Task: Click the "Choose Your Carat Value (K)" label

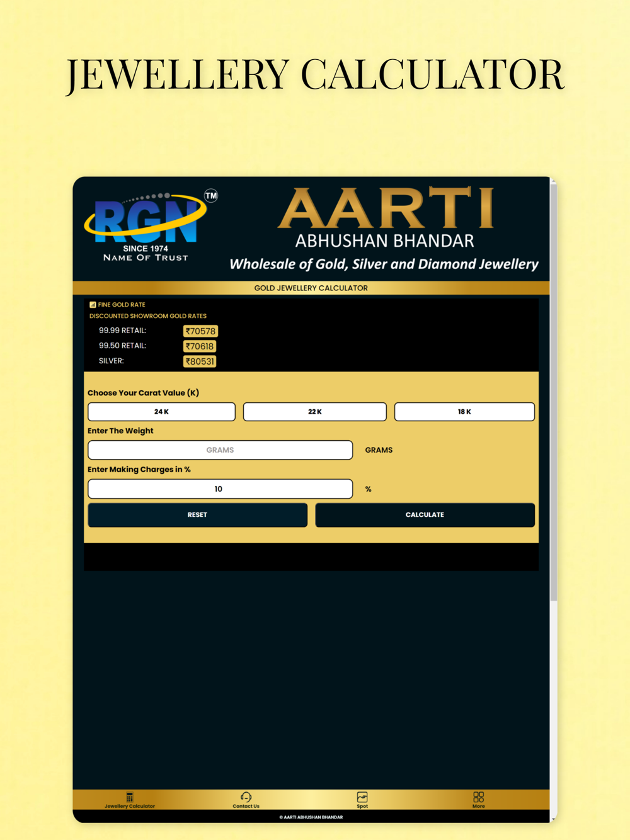Action: (143, 393)
